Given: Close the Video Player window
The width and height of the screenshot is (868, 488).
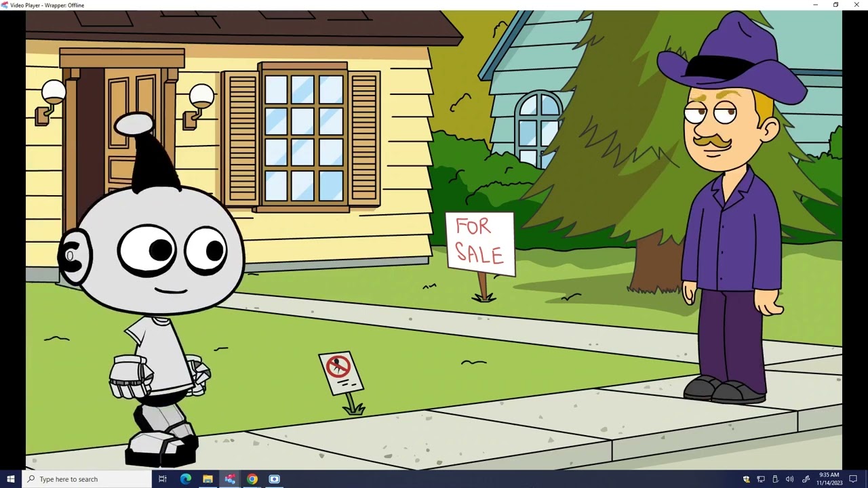Looking at the screenshot, I should pos(856,5).
